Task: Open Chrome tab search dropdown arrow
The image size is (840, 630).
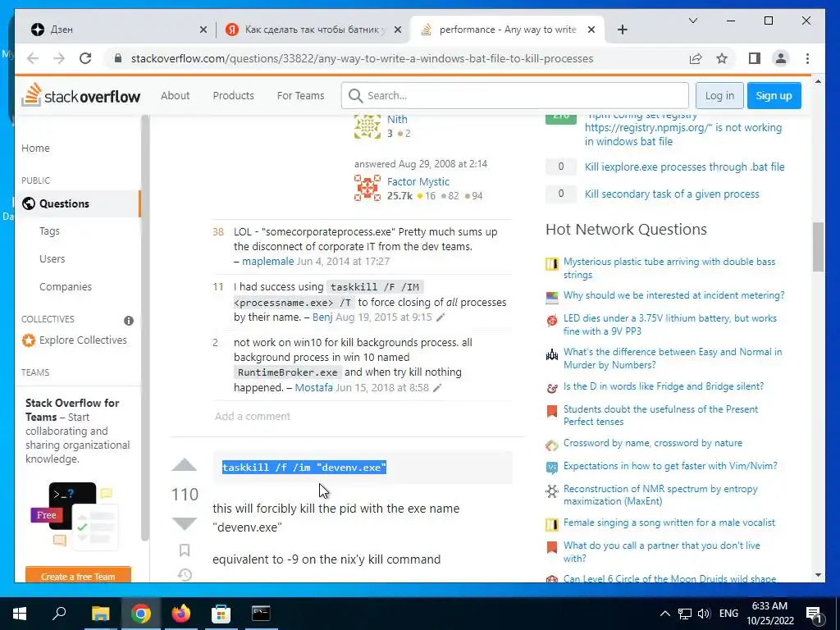Action: point(692,21)
